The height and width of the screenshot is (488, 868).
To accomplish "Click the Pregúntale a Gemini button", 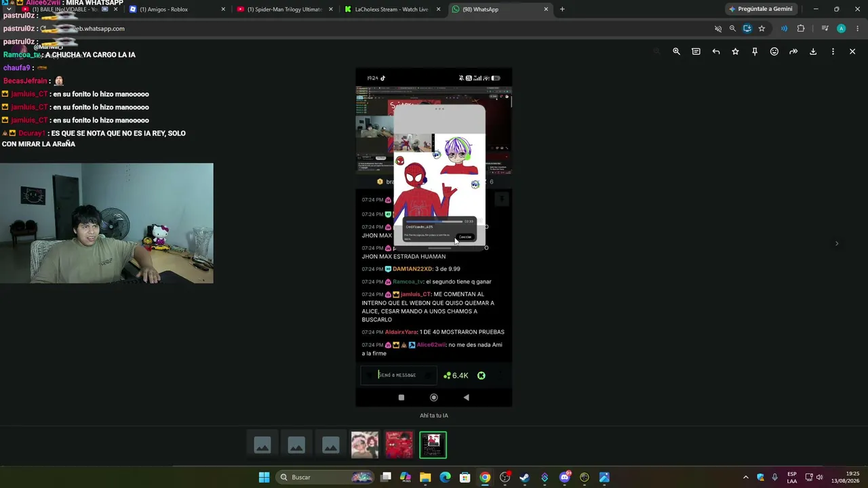I will [760, 9].
